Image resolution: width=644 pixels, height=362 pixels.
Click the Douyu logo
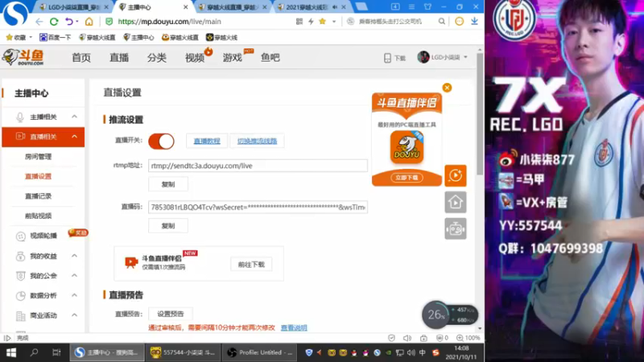[x=23, y=57]
